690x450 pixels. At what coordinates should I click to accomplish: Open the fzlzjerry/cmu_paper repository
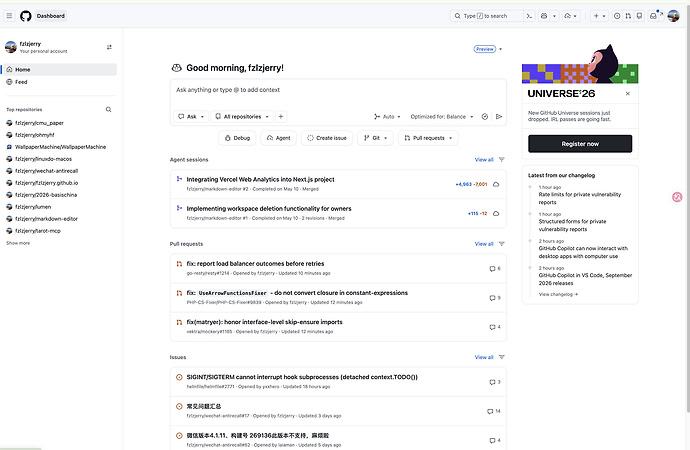click(39, 123)
